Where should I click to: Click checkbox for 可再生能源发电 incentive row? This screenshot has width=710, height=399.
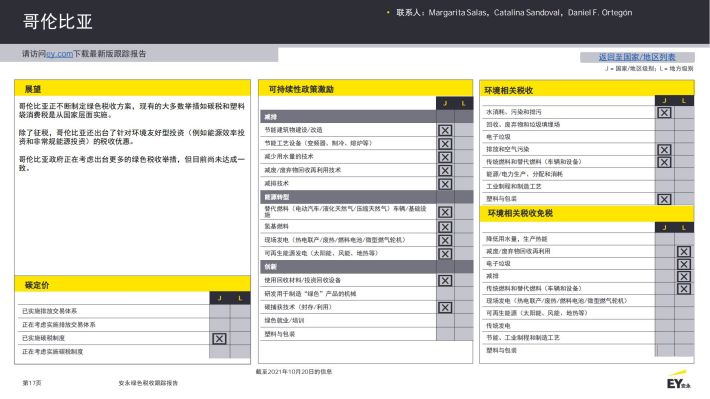point(445,254)
